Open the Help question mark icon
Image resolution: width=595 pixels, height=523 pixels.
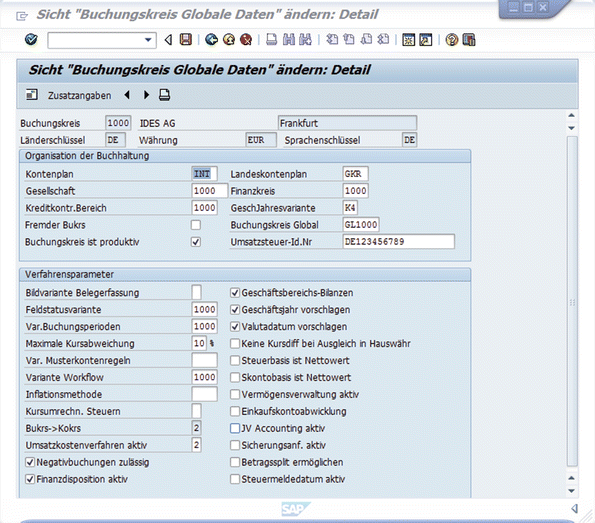pyautogui.click(x=452, y=39)
